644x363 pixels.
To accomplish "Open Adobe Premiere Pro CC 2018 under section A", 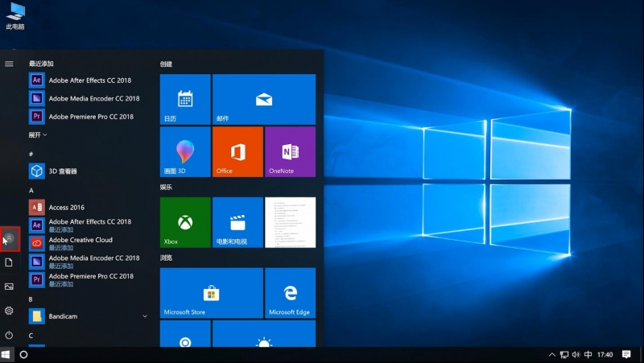I will (89, 279).
